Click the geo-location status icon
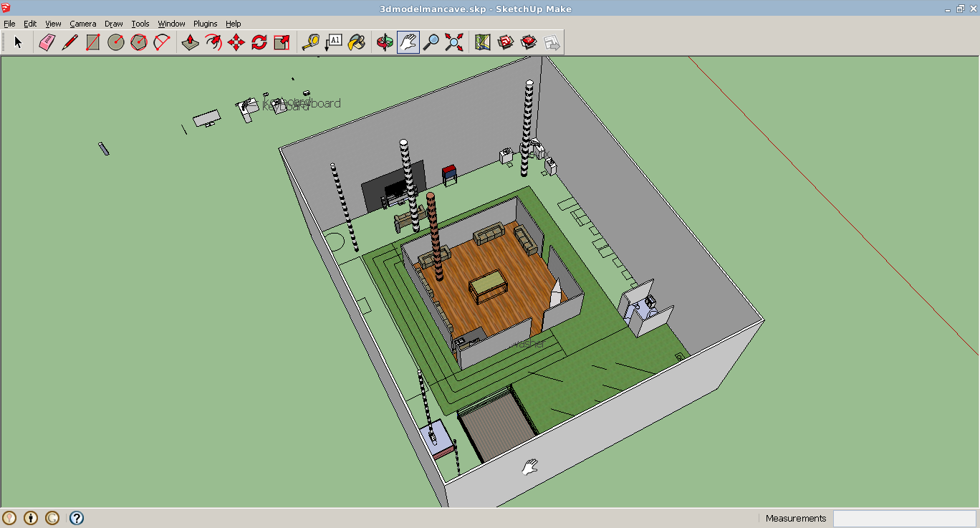This screenshot has height=528, width=980. (9, 517)
